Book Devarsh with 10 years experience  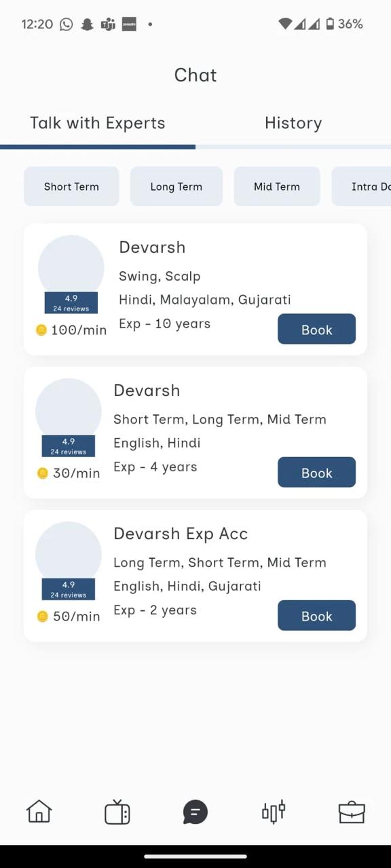316,330
